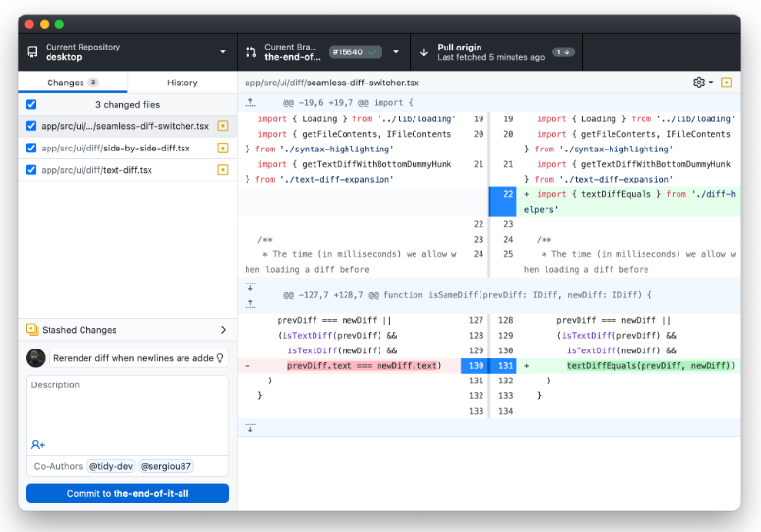Click modified status icon beside text-diff.tsx
The width and height of the screenshot is (761, 532).
click(223, 169)
